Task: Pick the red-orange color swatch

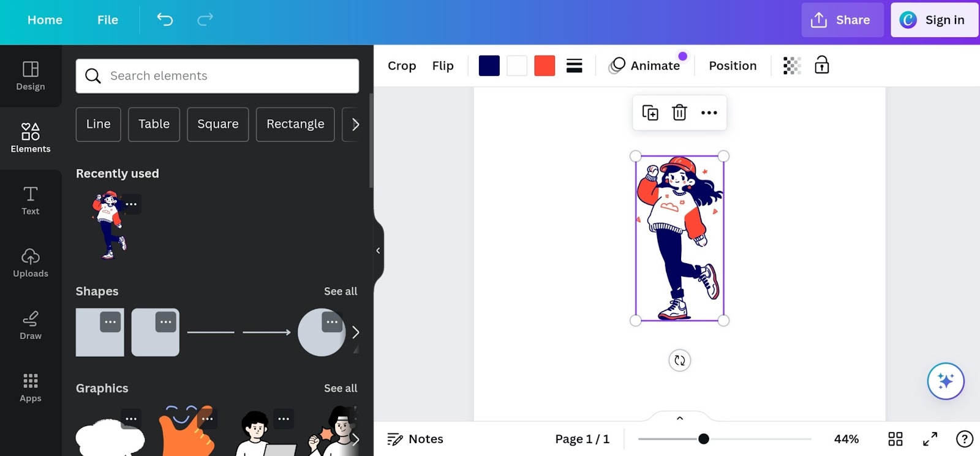Action: (545, 65)
